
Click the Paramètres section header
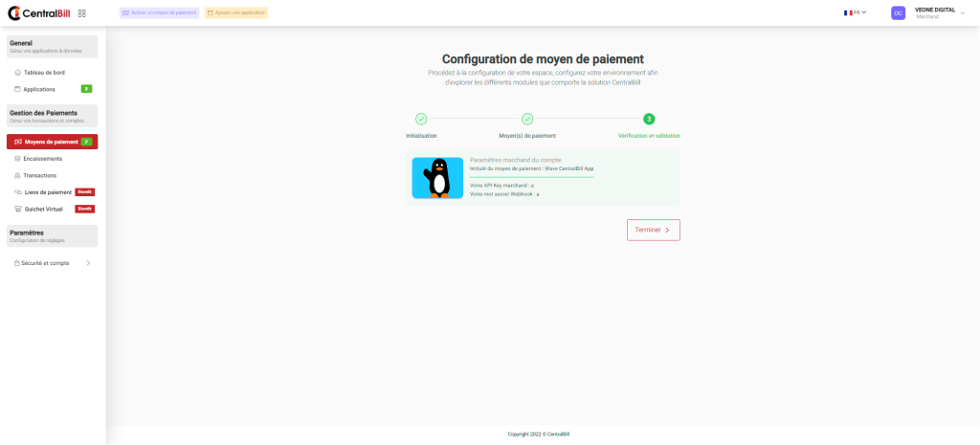click(53, 235)
